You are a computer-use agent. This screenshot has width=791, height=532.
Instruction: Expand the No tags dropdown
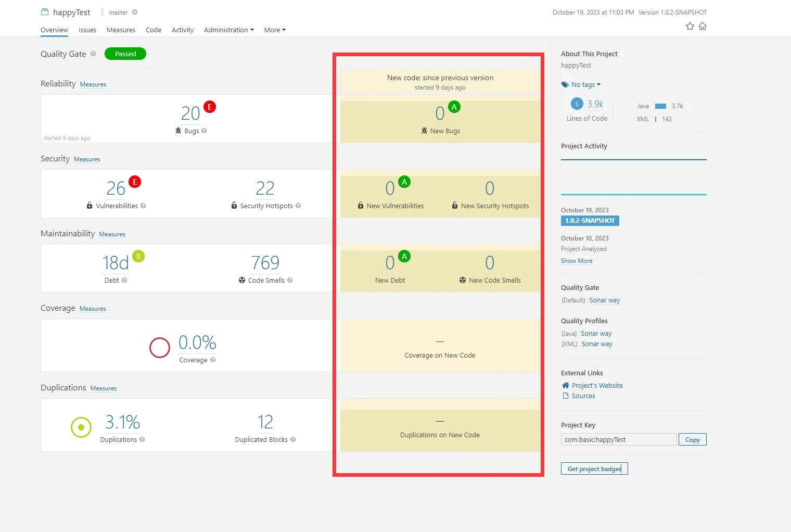tap(581, 84)
